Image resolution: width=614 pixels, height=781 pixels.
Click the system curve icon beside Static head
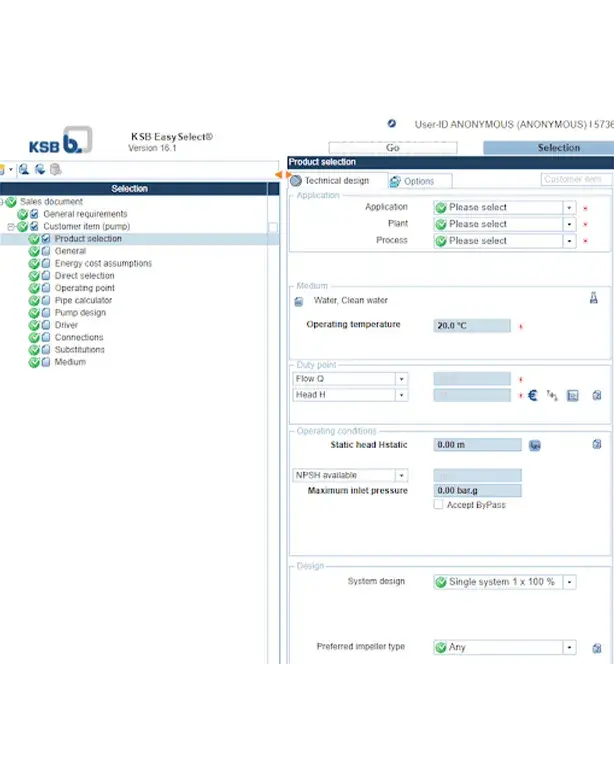[x=535, y=445]
